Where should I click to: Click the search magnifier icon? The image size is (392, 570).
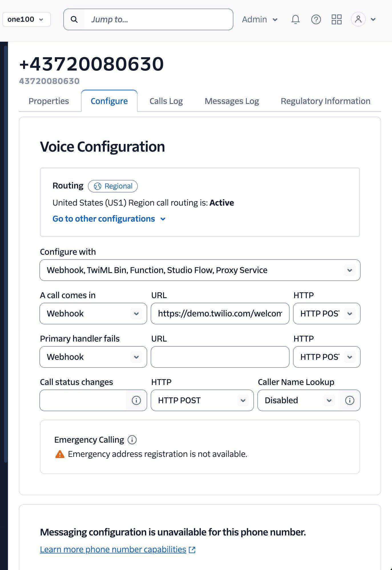(x=74, y=19)
